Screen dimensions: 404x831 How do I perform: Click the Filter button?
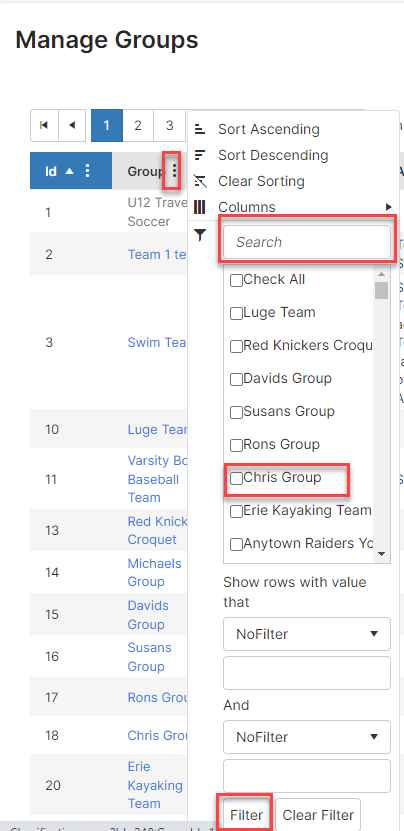click(247, 815)
